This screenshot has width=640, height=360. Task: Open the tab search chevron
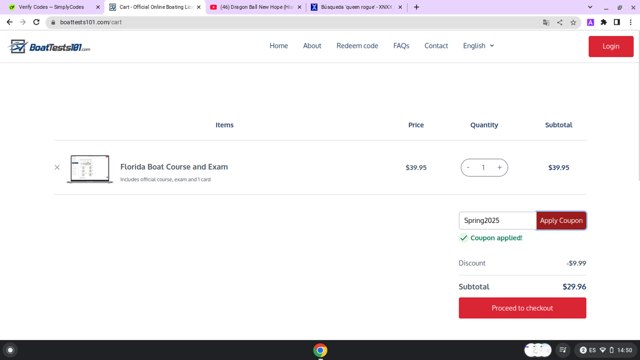coord(590,7)
